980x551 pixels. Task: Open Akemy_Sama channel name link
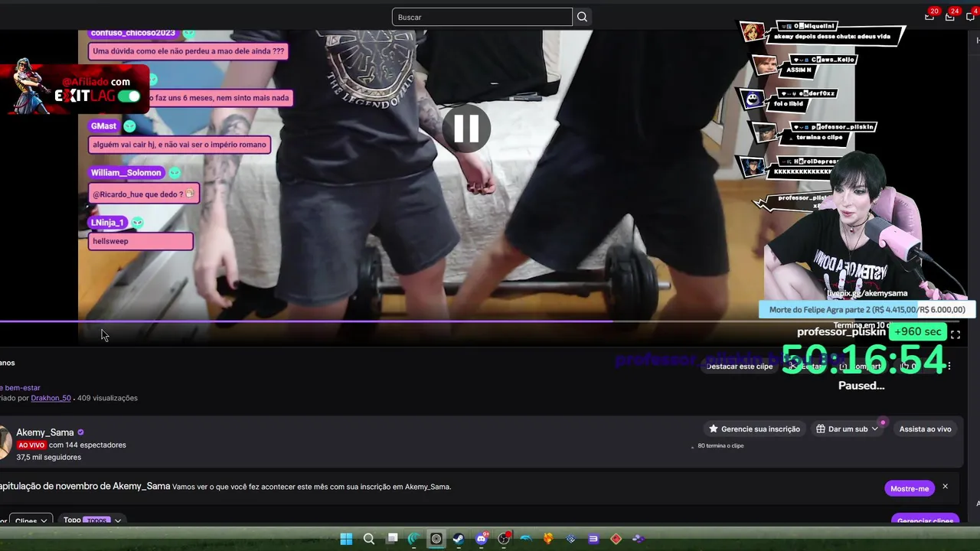45,432
